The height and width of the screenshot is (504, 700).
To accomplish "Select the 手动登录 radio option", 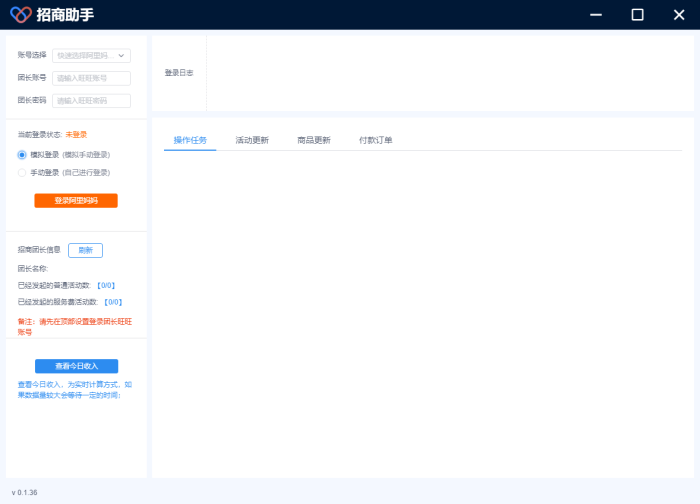I will [x=22, y=172].
